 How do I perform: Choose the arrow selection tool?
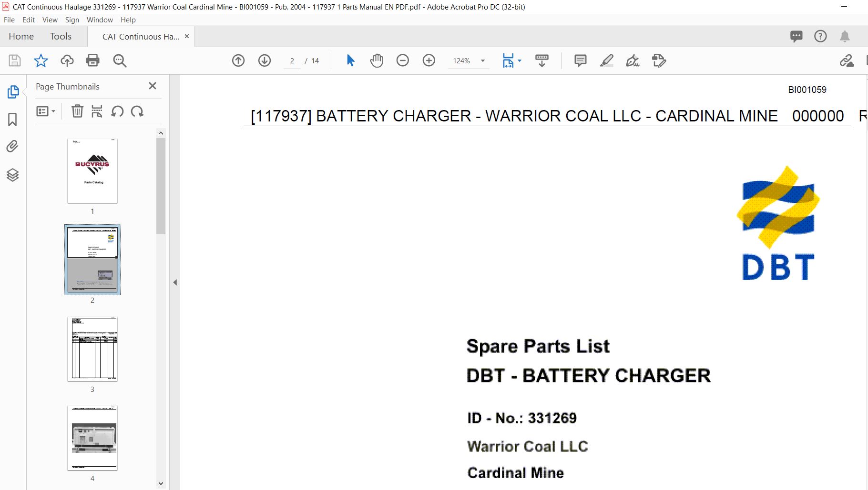point(350,60)
